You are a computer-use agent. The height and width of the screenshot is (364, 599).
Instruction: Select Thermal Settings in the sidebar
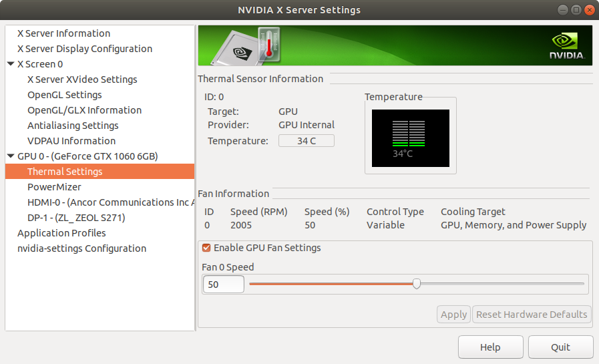point(99,172)
